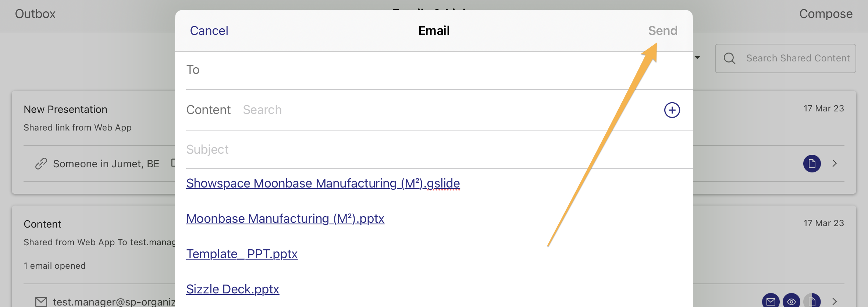The height and width of the screenshot is (307, 868).
Task: Add content with the plus icon
Action: click(x=672, y=110)
